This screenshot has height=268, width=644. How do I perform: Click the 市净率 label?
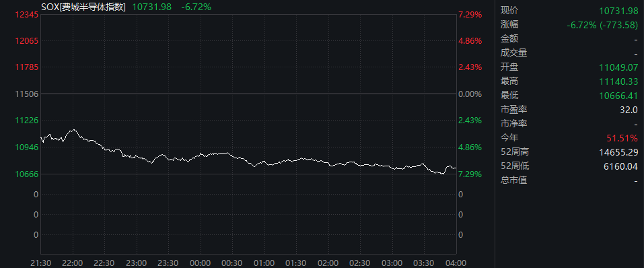pos(514,124)
